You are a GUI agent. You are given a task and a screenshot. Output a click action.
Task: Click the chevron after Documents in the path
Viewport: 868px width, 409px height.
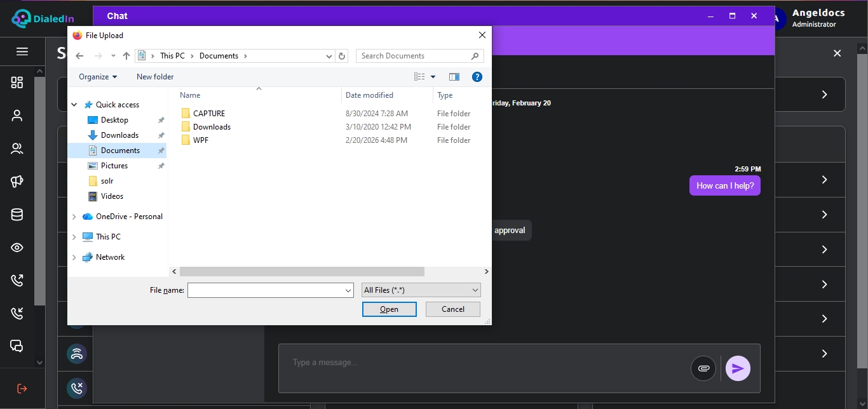(x=245, y=56)
